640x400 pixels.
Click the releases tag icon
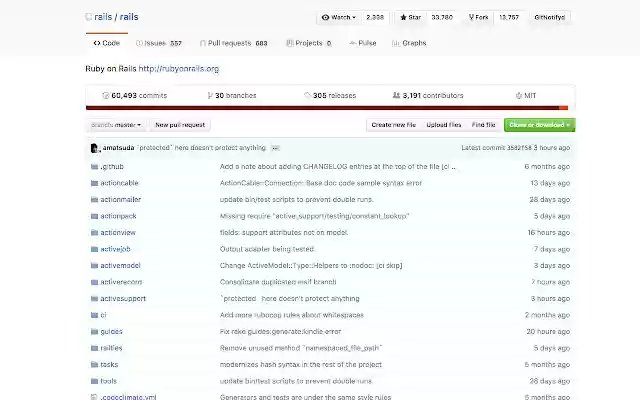point(306,96)
